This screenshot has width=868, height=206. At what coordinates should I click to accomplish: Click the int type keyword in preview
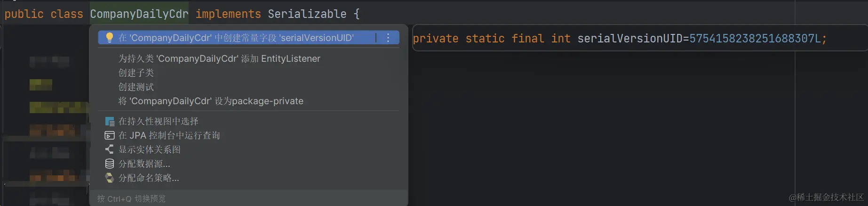point(560,39)
